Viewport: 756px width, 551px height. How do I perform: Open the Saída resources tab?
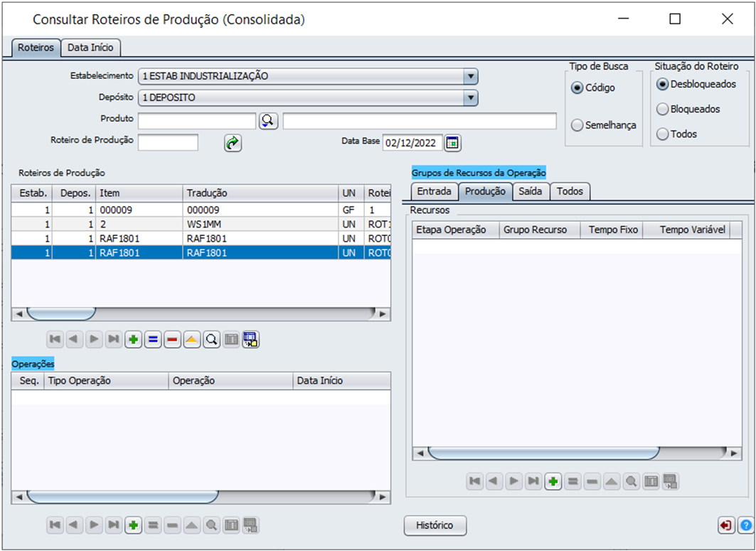pyautogui.click(x=531, y=191)
